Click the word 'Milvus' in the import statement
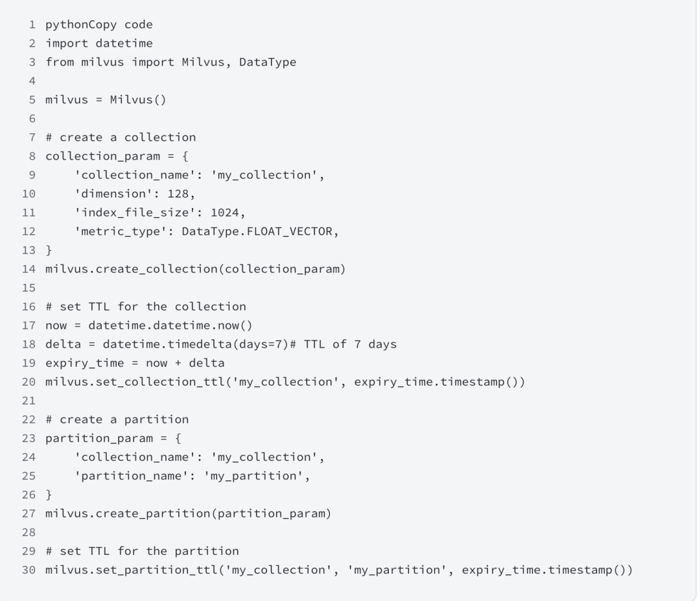This screenshot has height=601, width=700. click(203, 62)
